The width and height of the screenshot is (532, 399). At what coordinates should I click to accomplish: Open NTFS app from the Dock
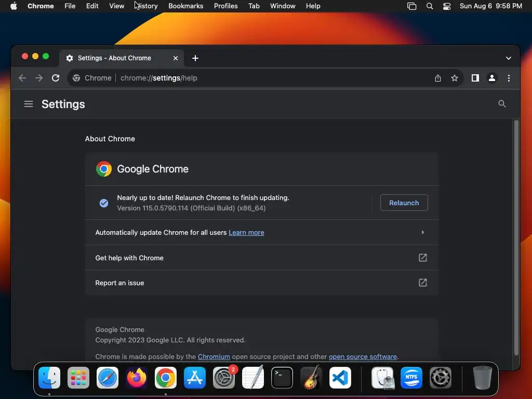411,378
